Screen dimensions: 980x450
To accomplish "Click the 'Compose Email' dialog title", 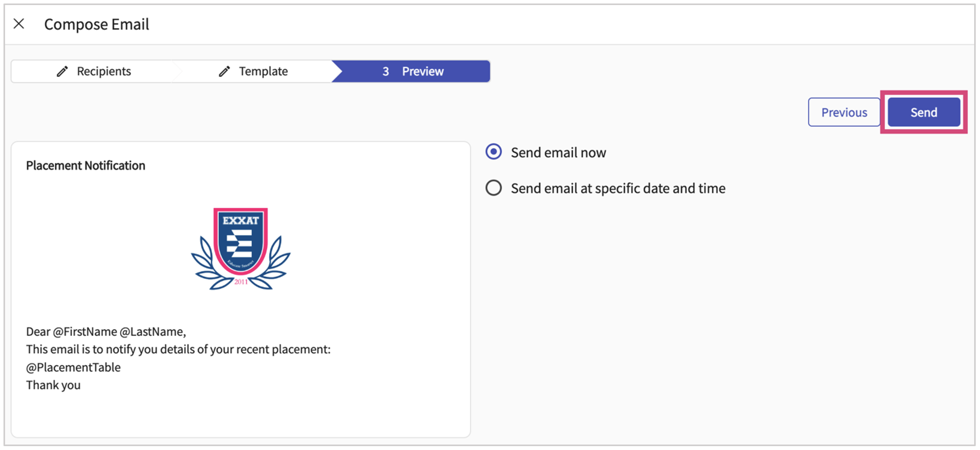I will pos(96,24).
